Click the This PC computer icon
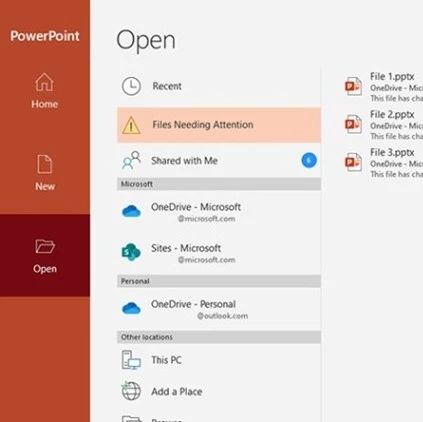Screen dimensions: 423x422 coord(131,360)
